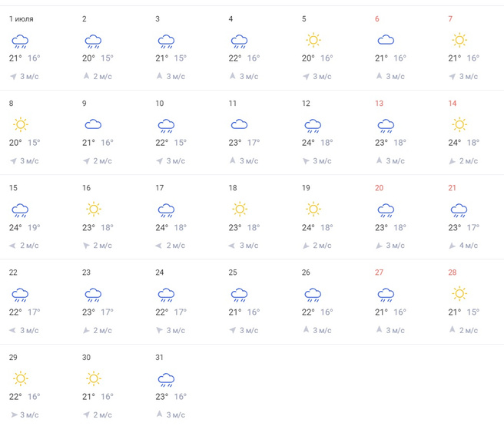Select the cloudy icon on day 11
The image size is (504, 426).
pos(240,124)
